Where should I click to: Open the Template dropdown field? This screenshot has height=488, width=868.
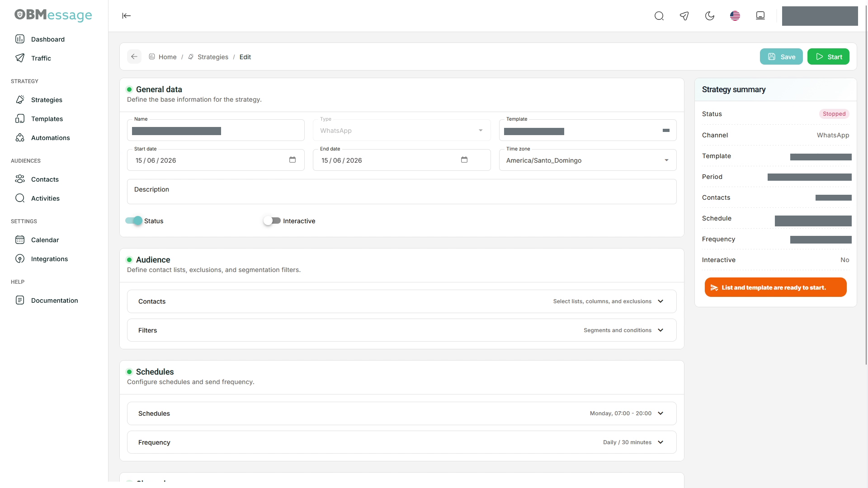[x=588, y=130]
